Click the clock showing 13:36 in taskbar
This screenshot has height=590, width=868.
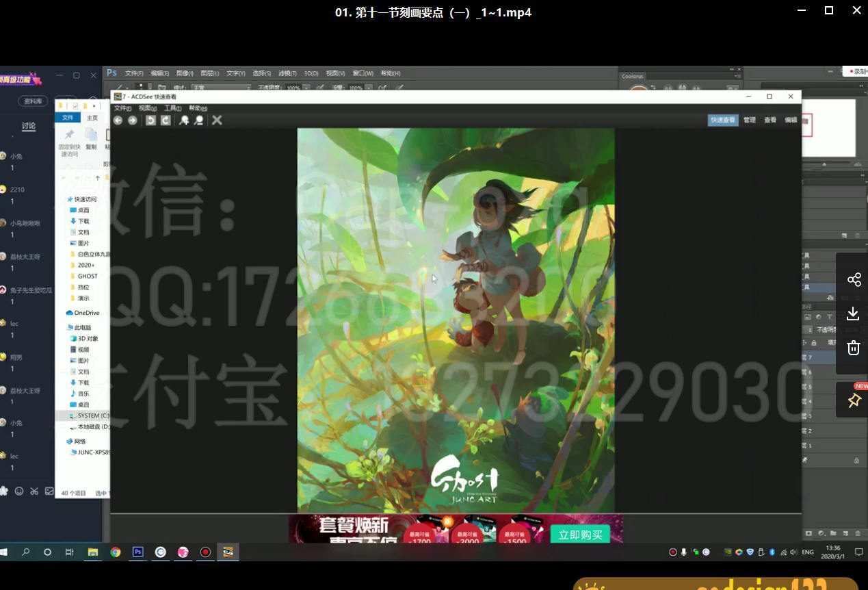(x=834, y=552)
